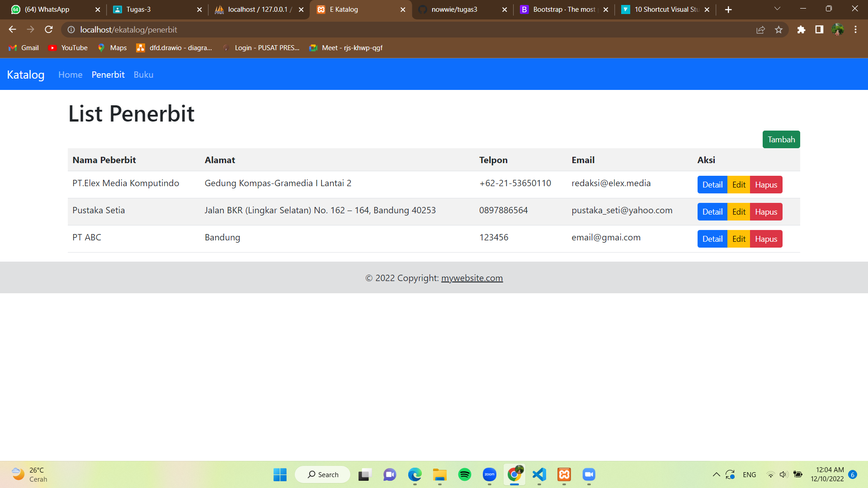The width and height of the screenshot is (868, 488).
Task: Click the volume speaker in system tray
Action: [x=783, y=474]
